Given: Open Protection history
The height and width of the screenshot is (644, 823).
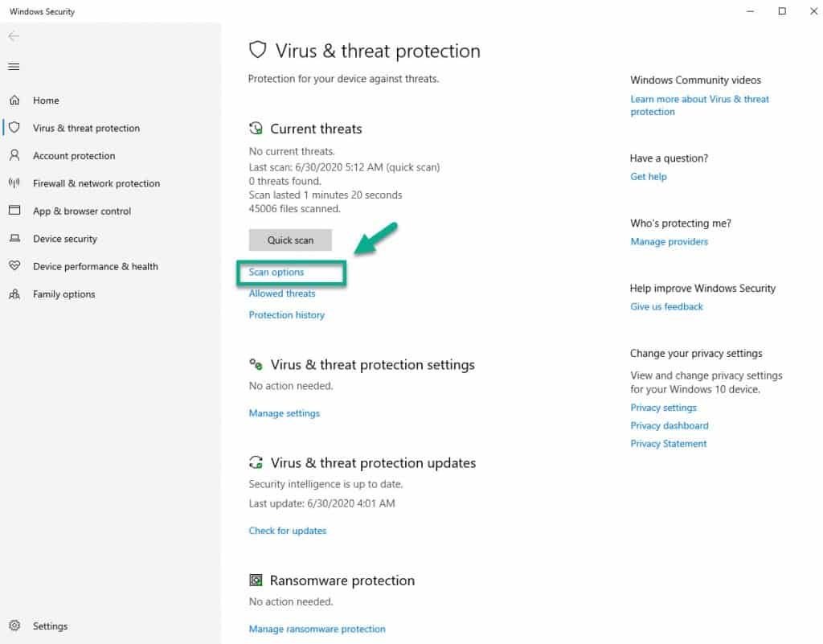Looking at the screenshot, I should pos(286,314).
